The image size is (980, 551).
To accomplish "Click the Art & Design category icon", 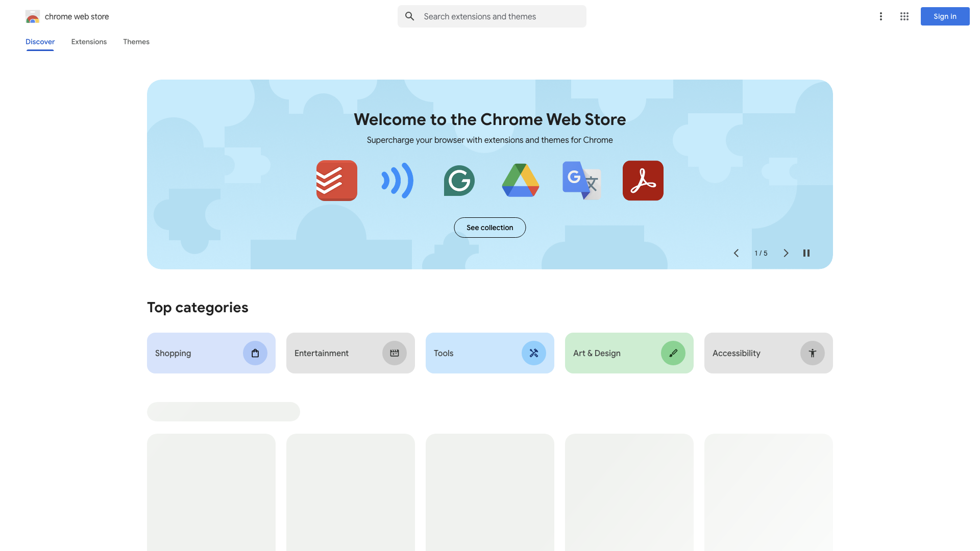I will click(673, 353).
